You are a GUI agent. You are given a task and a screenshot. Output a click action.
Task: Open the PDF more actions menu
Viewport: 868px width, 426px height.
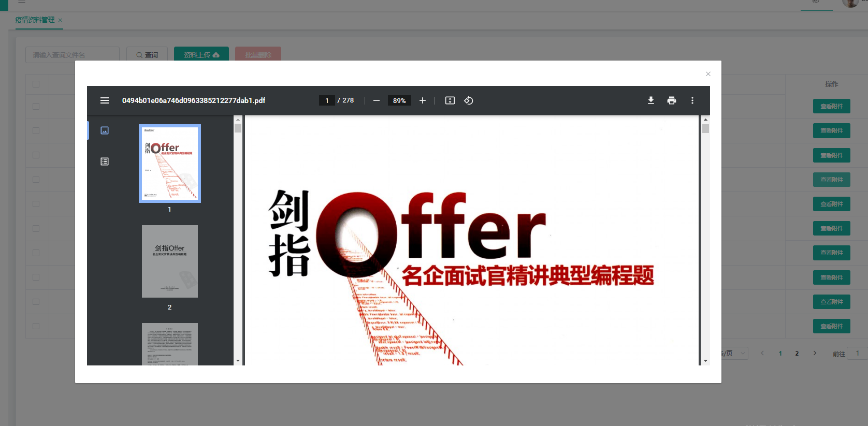point(692,100)
